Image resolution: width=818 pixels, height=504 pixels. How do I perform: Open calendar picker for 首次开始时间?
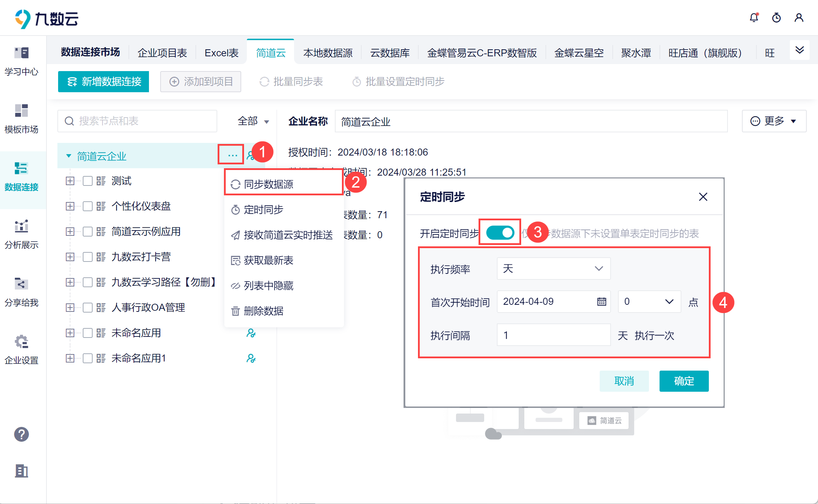coord(601,302)
